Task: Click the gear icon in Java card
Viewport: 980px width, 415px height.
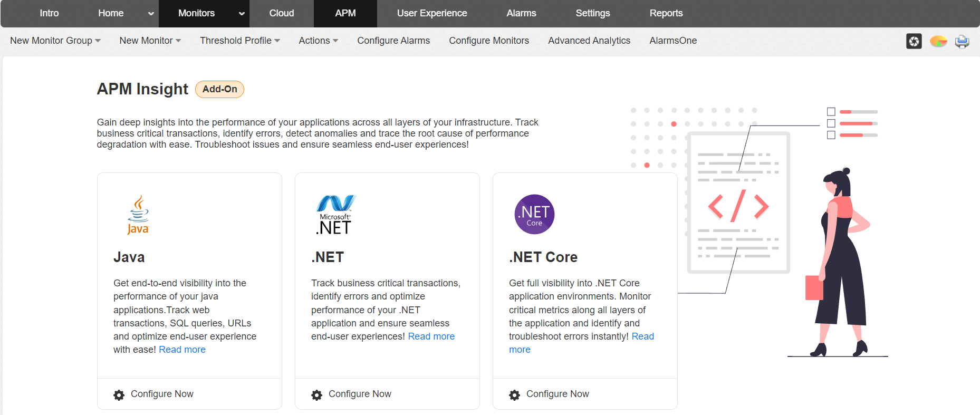Action: (x=119, y=395)
